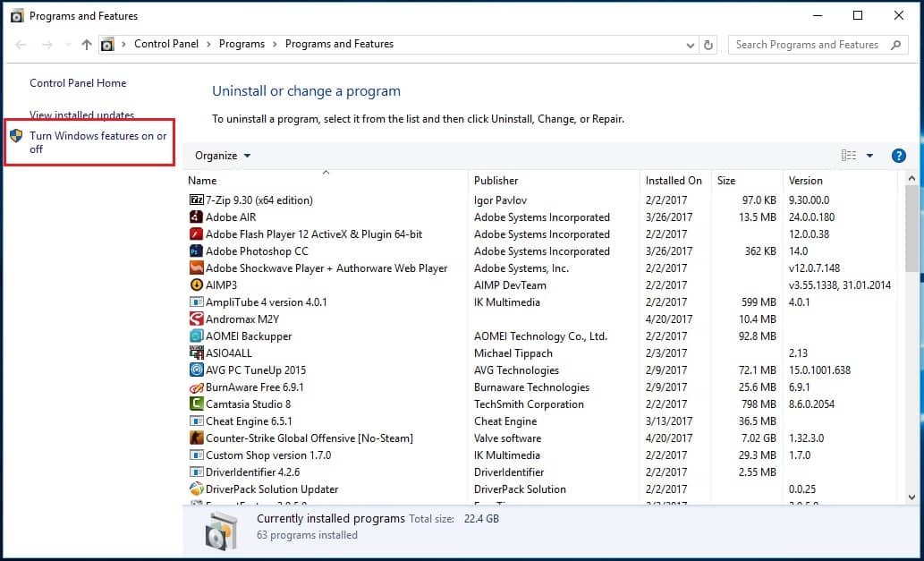Click the Michael Tippach publisher cell
The image size is (924, 561).
coord(513,353)
